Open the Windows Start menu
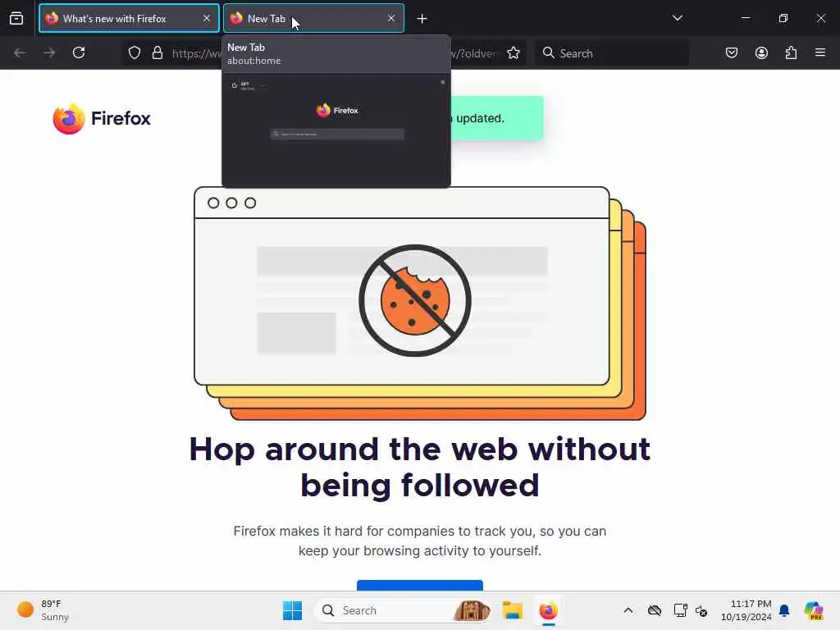The width and height of the screenshot is (840, 630). [293, 610]
